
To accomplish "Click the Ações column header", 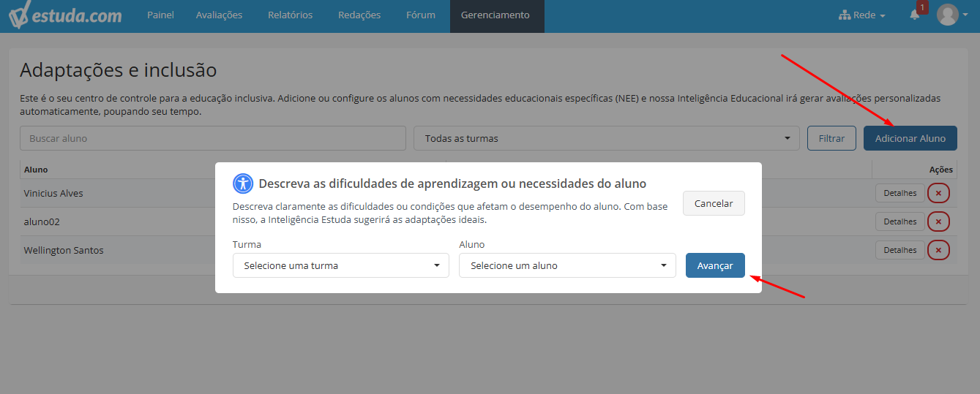I will pyautogui.click(x=941, y=170).
